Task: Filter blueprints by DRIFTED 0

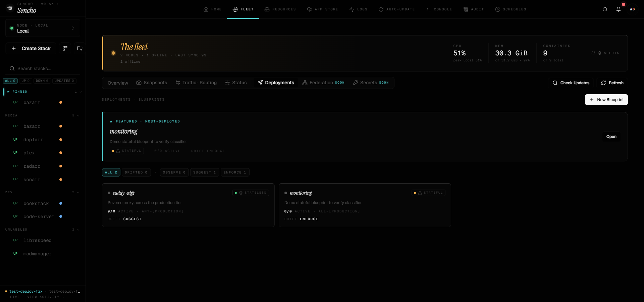Action: 136,172
